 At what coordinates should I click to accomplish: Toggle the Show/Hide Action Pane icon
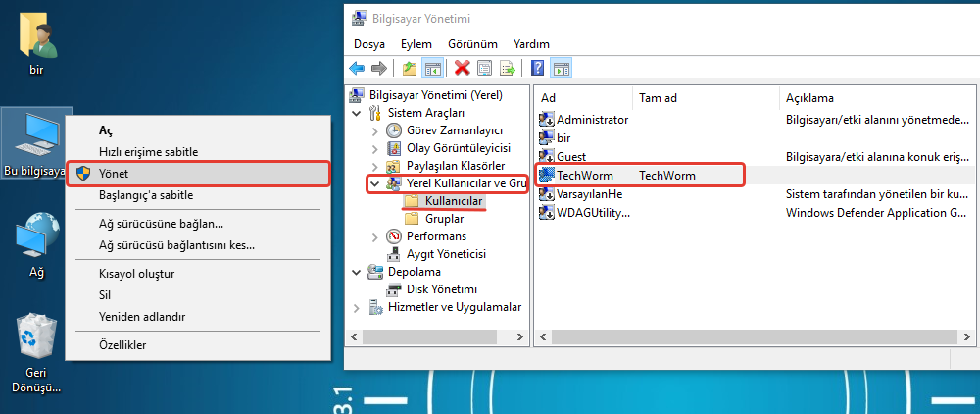561,68
